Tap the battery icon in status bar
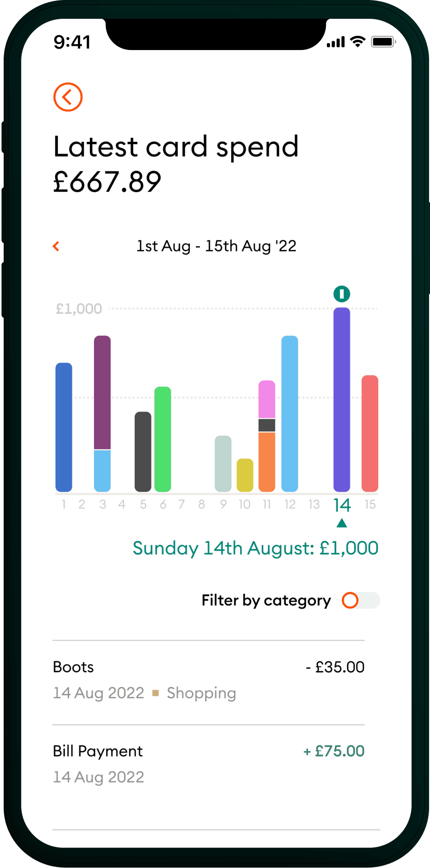This screenshot has width=430, height=868. 383,42
